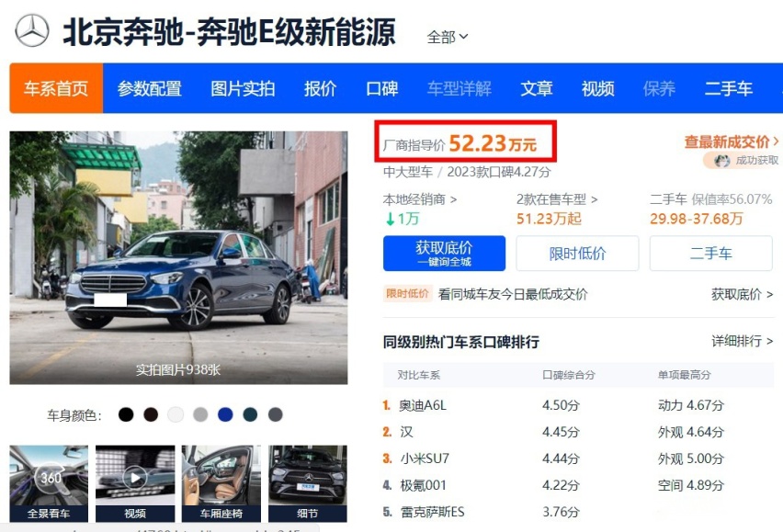
Task: Open 小米SU7 ranking entry
Action: 425,458
